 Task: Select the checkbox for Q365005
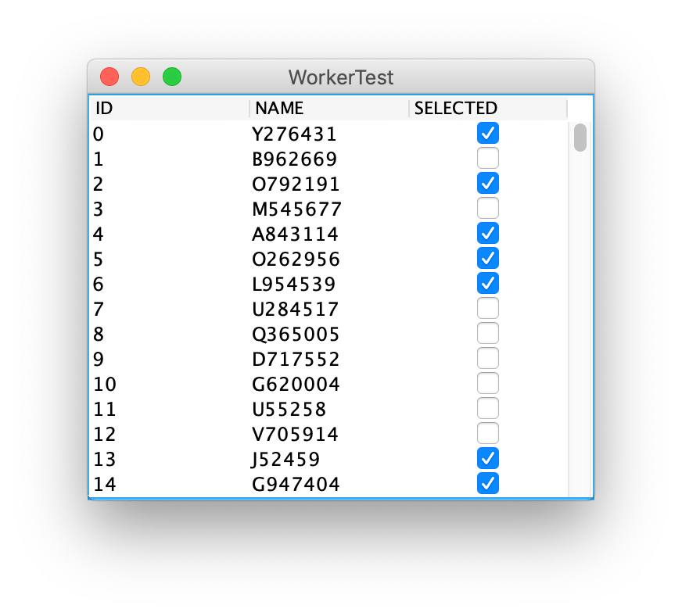click(487, 333)
